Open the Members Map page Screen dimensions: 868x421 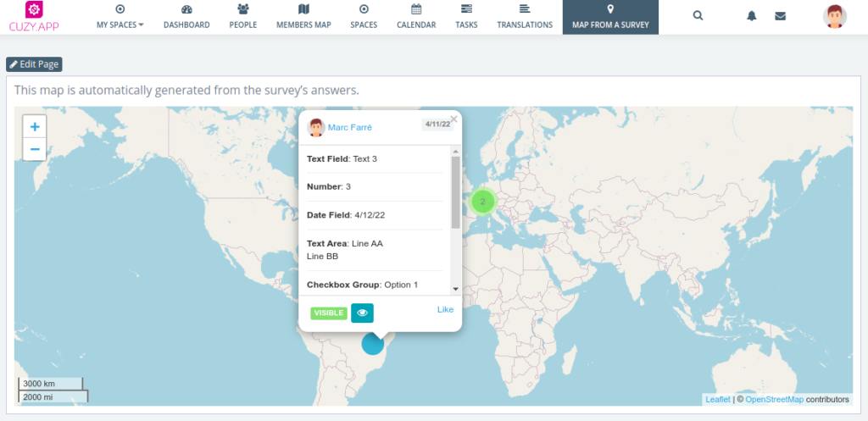coord(303,17)
